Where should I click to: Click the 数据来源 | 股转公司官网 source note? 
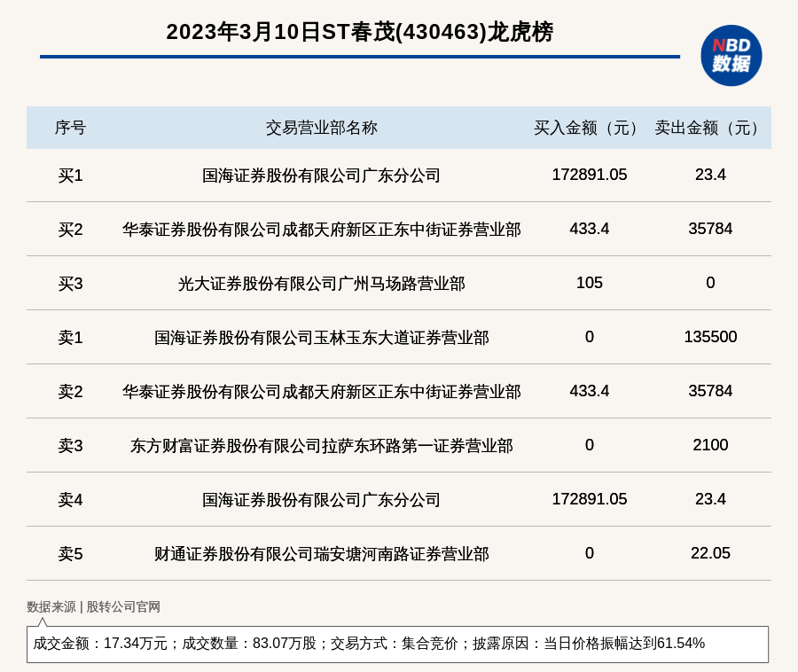tap(93, 607)
